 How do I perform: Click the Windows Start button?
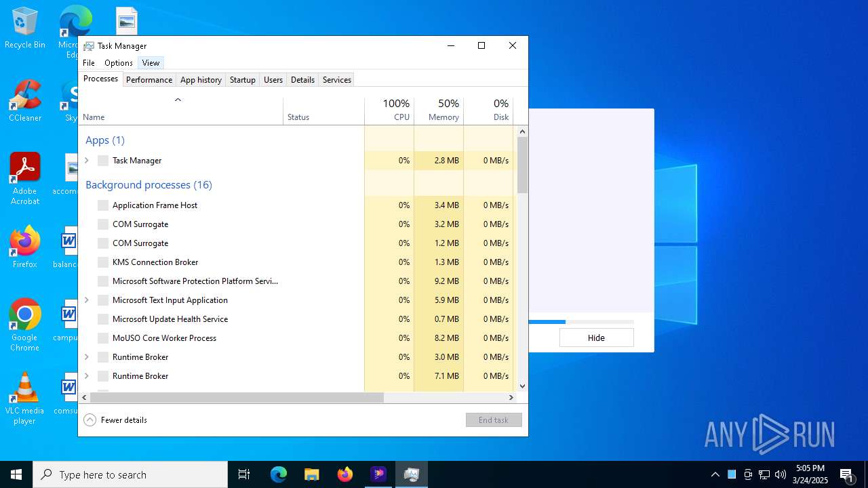click(16, 474)
